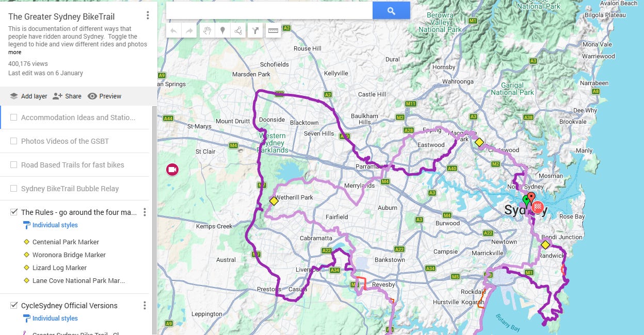Click the search input field
The width and height of the screenshot is (644, 335).
[x=269, y=10]
